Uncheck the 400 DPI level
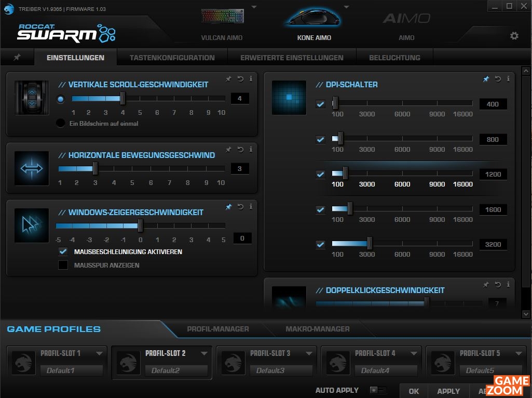The height and width of the screenshot is (398, 532). pyautogui.click(x=320, y=104)
